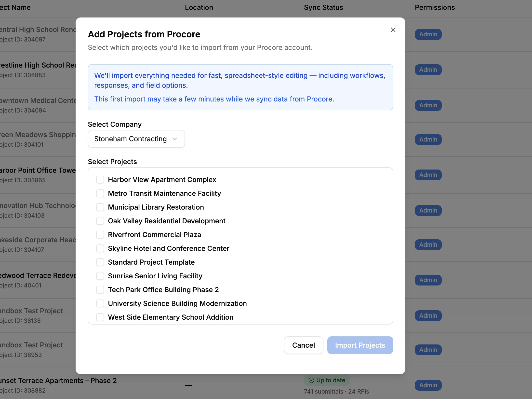The image size is (532, 399).
Task: Check Tech Park Office Building Phase 2
Action: [100, 290]
